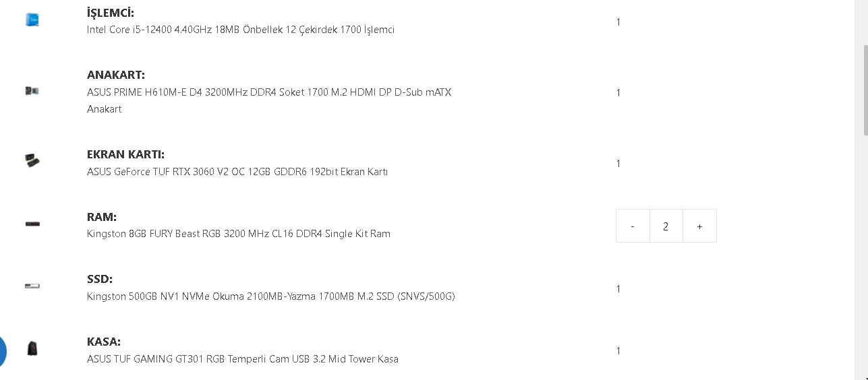Click the Kingston SSD thumbnail image
This screenshot has height=380, width=868.
pos(32,286)
